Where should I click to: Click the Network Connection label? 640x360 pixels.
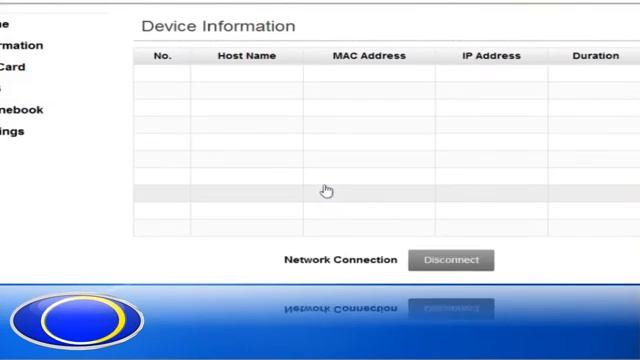[340, 260]
